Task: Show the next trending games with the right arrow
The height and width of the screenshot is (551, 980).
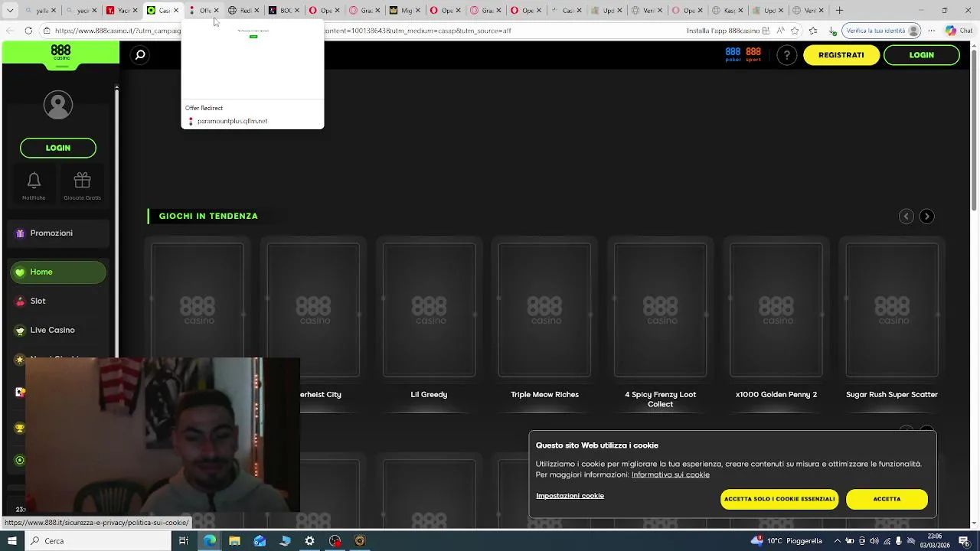Action: click(926, 217)
